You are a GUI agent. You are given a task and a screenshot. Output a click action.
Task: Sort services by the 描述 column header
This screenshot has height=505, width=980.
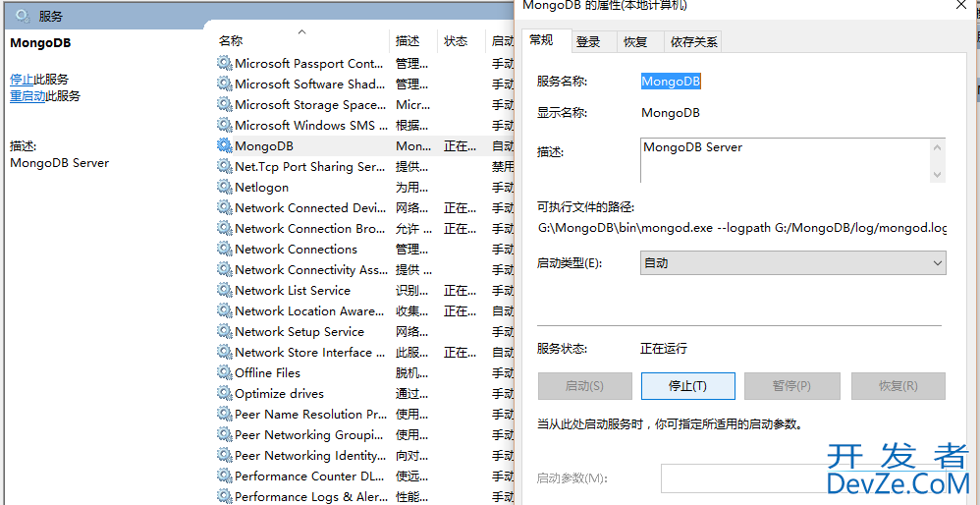pos(412,40)
